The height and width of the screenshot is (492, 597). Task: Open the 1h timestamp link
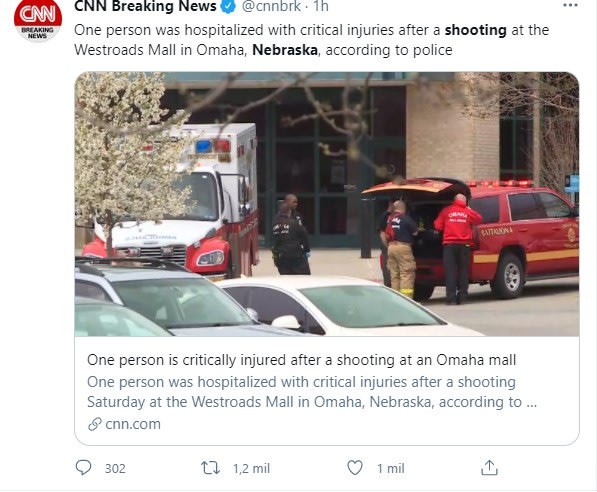321,6
